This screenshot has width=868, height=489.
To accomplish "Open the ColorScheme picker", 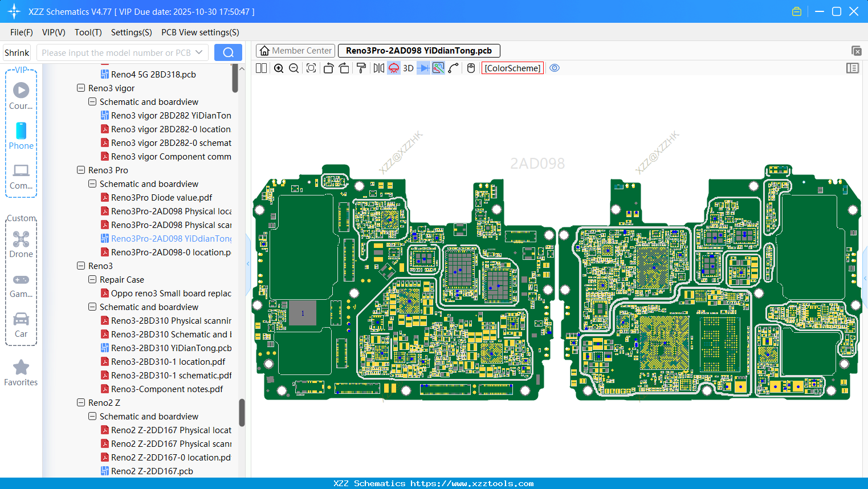I will [512, 68].
